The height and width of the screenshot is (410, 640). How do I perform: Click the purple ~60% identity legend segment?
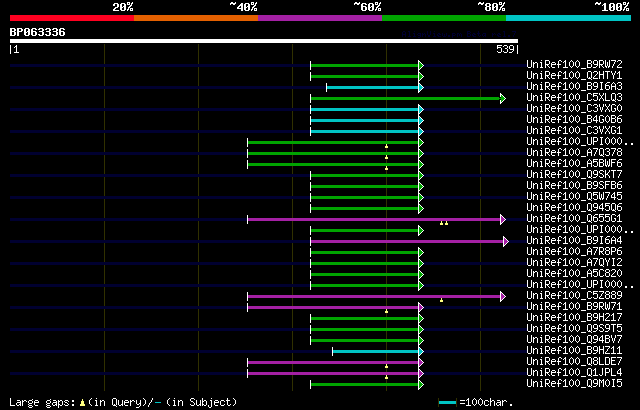click(320, 18)
